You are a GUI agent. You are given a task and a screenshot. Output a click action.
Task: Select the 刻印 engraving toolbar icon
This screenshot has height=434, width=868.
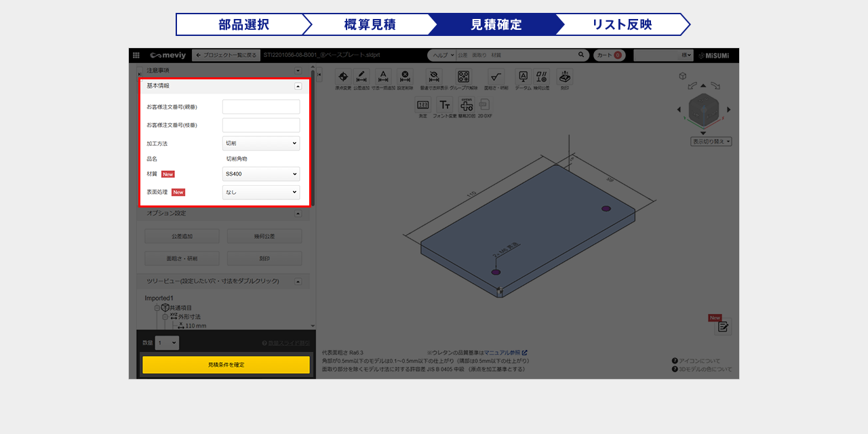[x=564, y=77]
